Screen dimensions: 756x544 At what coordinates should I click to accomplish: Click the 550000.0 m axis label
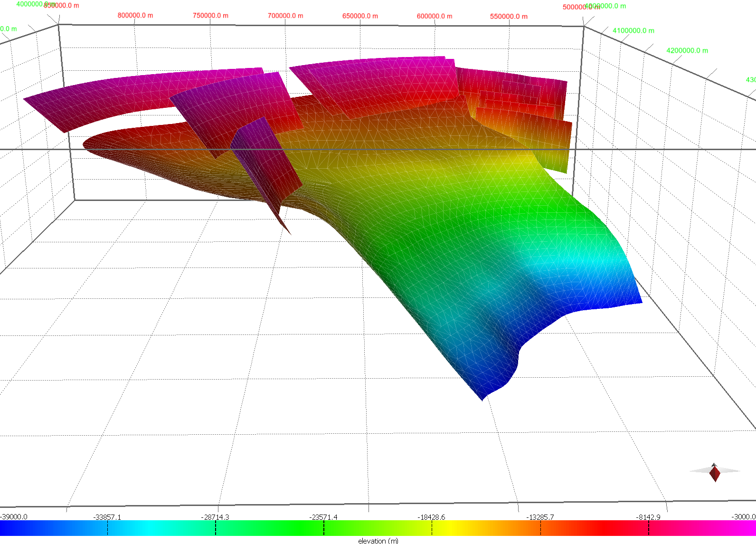click(509, 16)
